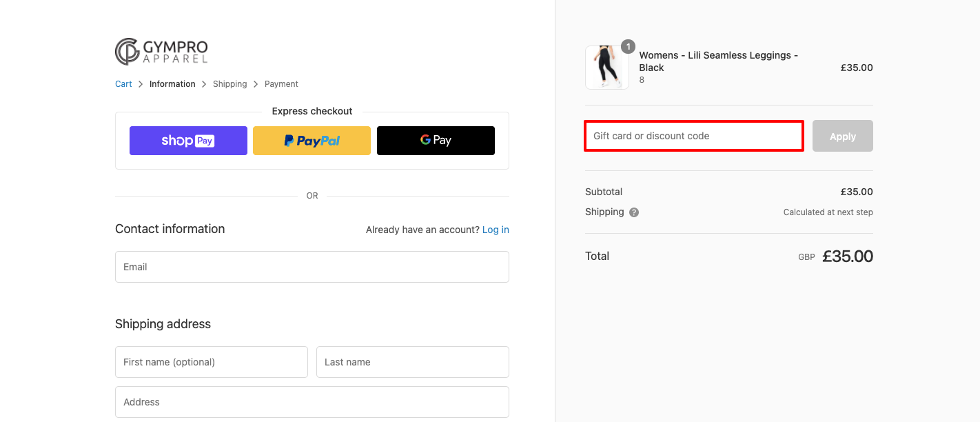Click the quantity badge on the product image
Viewport: 980px width, 422px height.
pos(628,46)
